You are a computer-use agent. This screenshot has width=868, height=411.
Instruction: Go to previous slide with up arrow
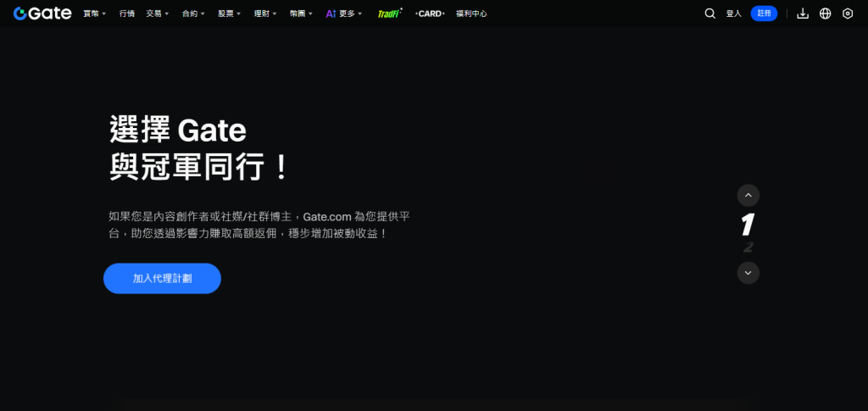point(748,195)
